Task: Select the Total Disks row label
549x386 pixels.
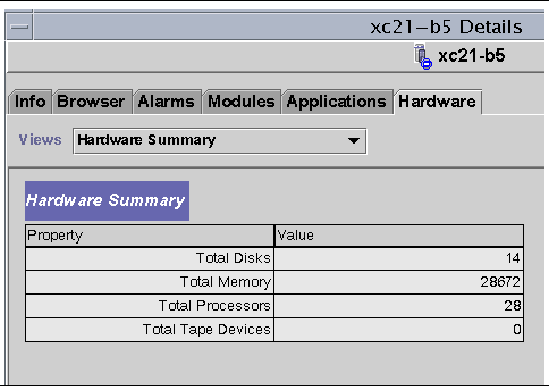Action: (x=233, y=259)
